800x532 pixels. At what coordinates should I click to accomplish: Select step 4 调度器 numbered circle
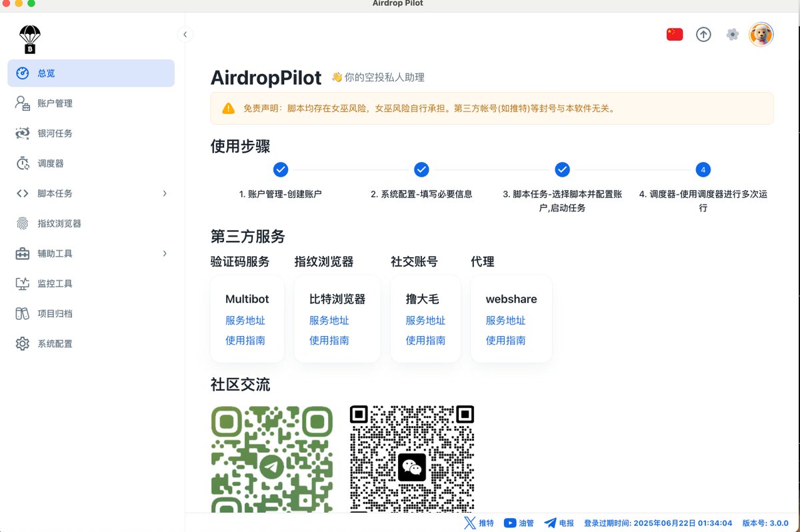tap(703, 169)
